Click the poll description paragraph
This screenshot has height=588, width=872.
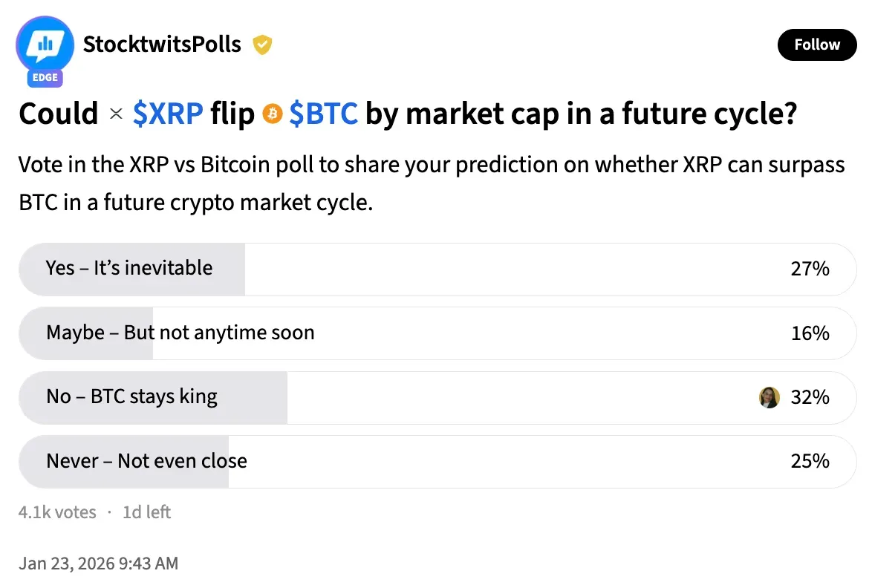[x=431, y=183]
